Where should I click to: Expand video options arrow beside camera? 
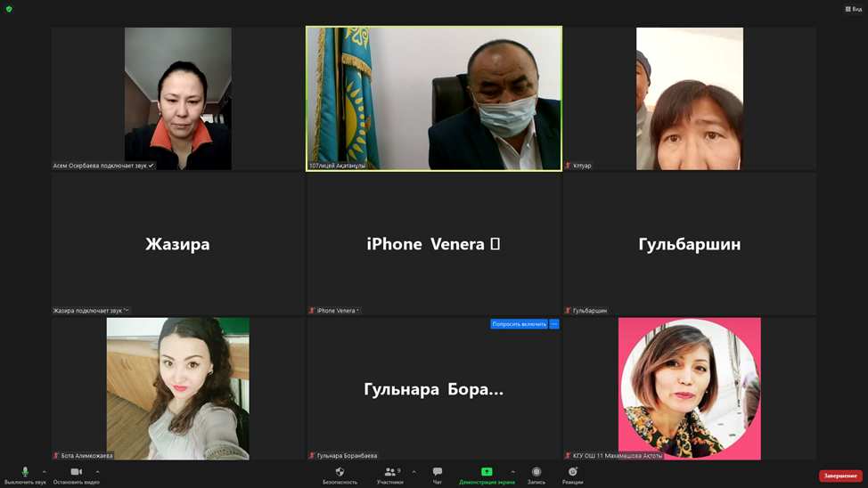pyautogui.click(x=97, y=472)
